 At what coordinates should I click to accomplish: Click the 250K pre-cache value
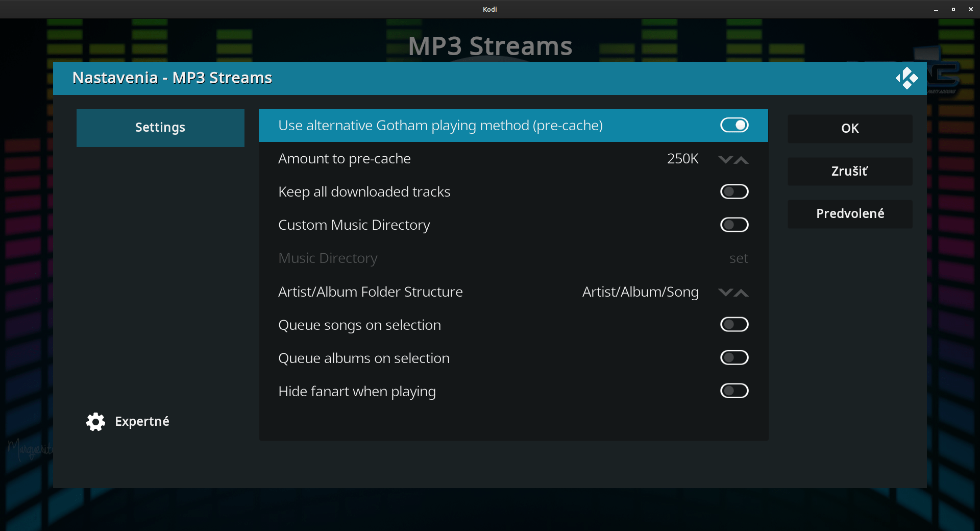682,159
